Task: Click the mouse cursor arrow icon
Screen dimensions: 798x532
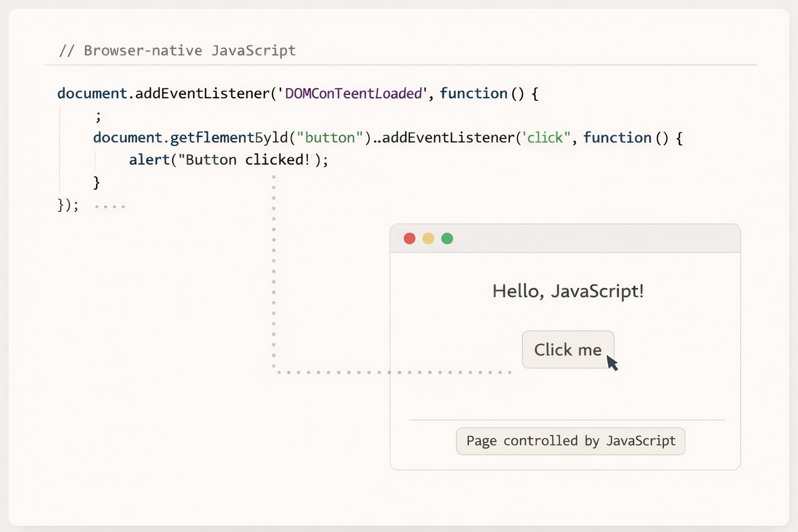Action: [612, 363]
